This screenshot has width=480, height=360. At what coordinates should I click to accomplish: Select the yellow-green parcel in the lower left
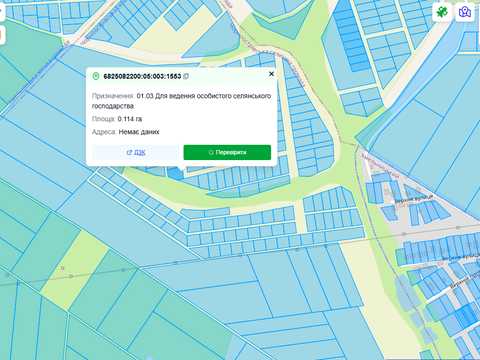click(x=76, y=269)
